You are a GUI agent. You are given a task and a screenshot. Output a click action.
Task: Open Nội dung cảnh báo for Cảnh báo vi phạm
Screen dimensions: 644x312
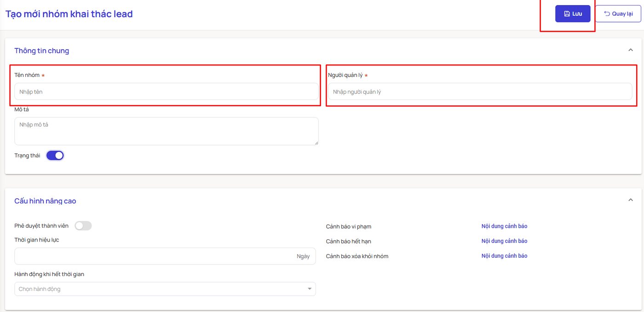click(504, 226)
